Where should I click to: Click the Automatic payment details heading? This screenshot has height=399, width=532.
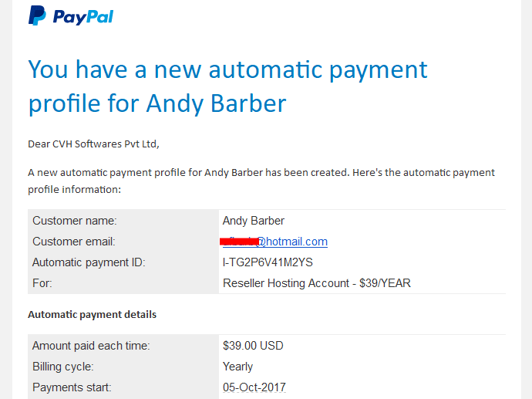click(x=93, y=314)
